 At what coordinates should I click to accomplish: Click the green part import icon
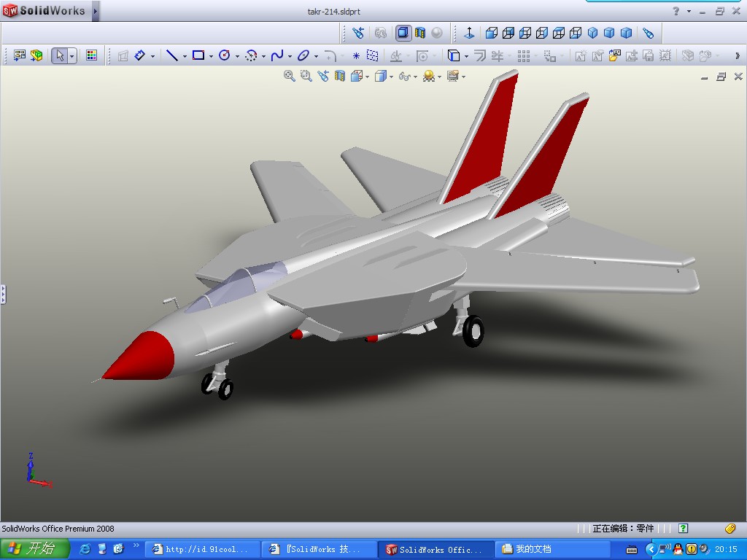coord(36,55)
